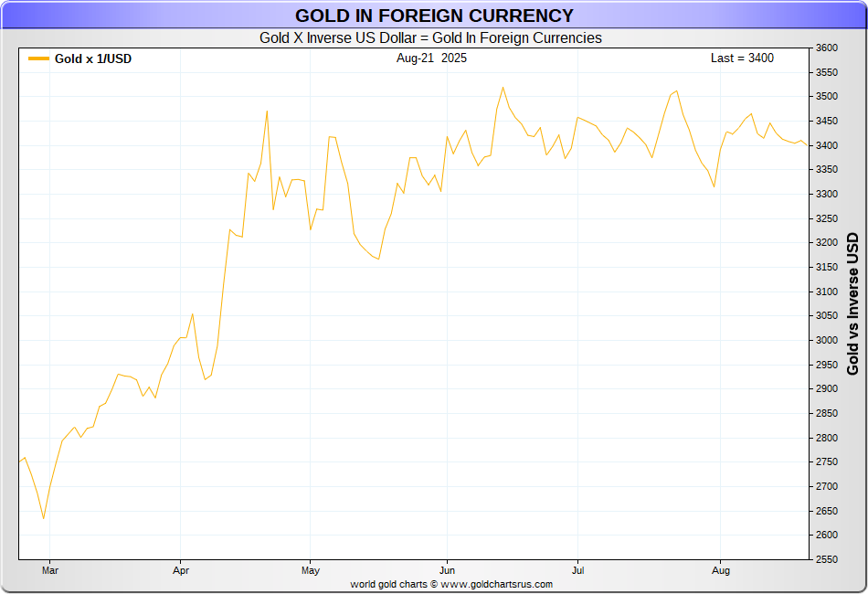The width and height of the screenshot is (868, 594).
Task: Click the 'world gold charts © www.goldchartsrus.com' credit
Action: [451, 584]
